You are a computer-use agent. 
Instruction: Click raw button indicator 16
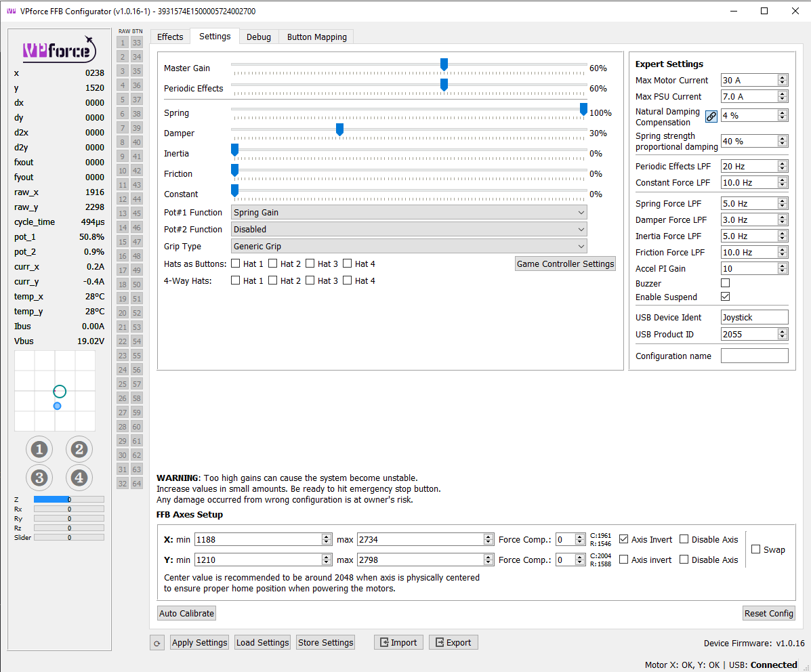click(x=123, y=255)
